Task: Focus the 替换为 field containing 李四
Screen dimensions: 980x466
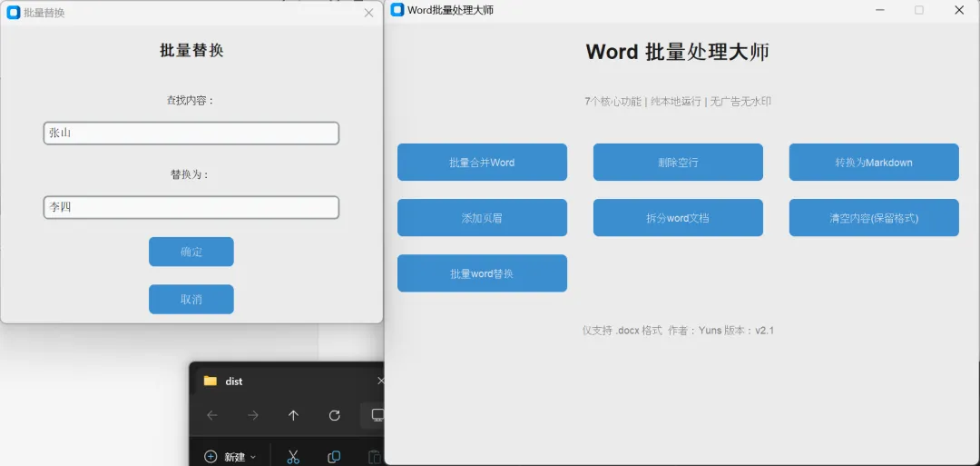Action: pyautogui.click(x=191, y=208)
